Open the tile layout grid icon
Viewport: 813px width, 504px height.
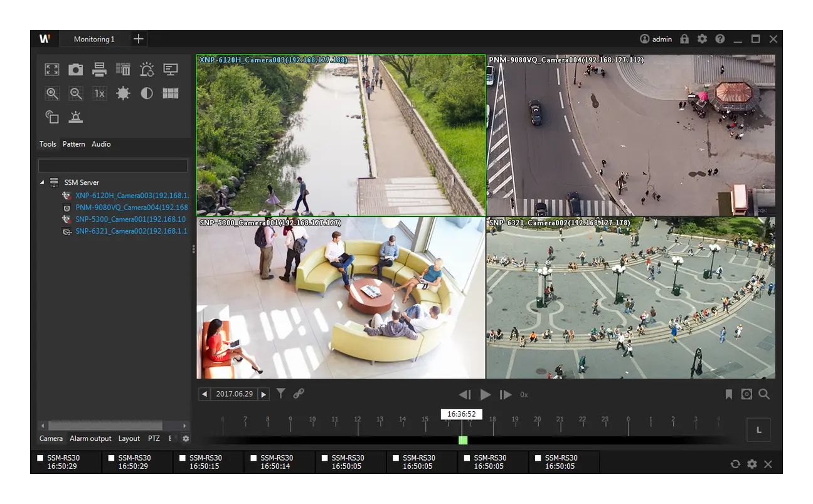[171, 93]
